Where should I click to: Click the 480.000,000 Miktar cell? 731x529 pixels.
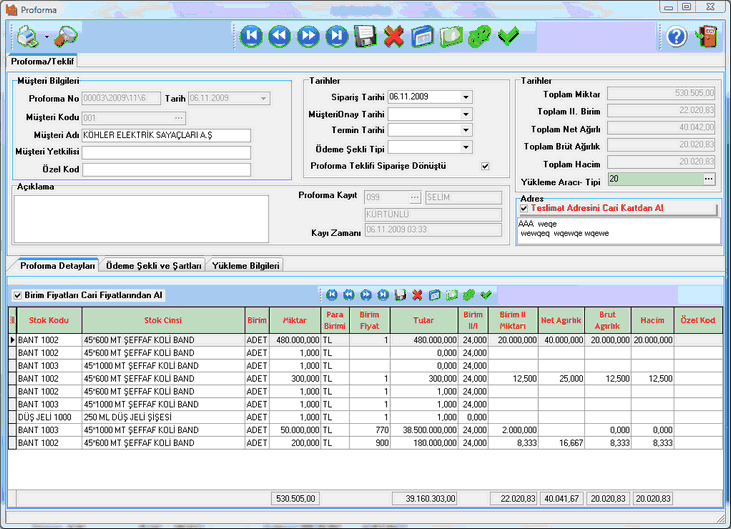tap(295, 340)
